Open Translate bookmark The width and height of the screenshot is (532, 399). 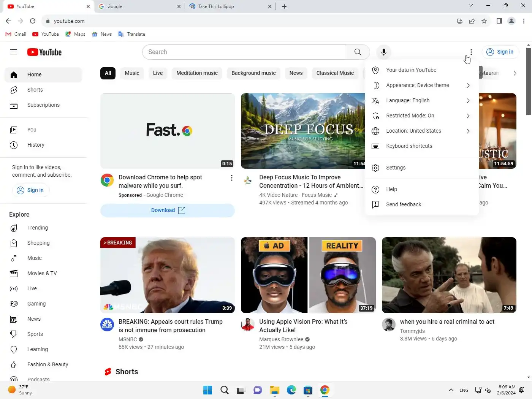[131, 34]
